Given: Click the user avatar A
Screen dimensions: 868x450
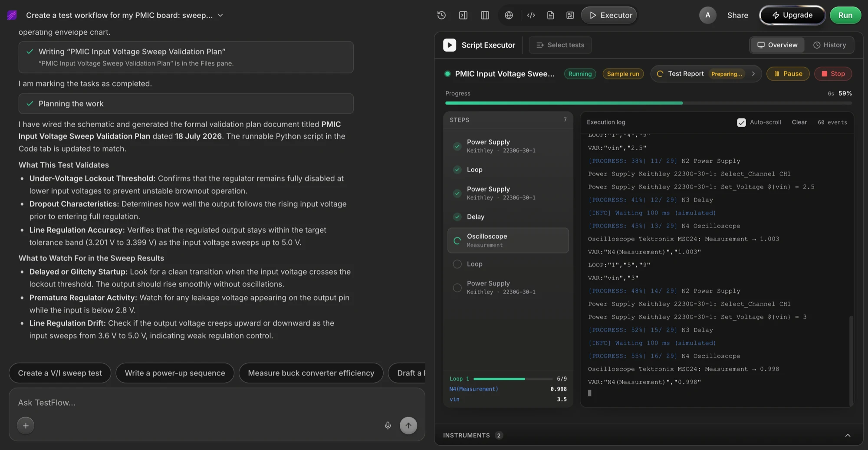Looking at the screenshot, I should (707, 15).
